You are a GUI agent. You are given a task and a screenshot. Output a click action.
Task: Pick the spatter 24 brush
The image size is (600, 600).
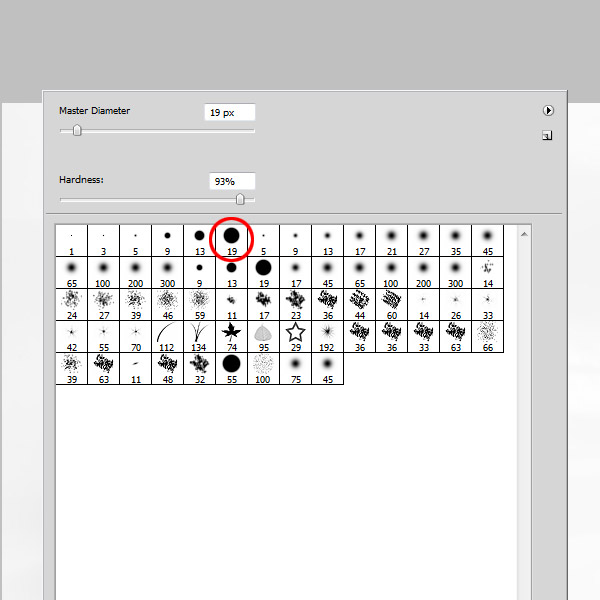coord(72,305)
